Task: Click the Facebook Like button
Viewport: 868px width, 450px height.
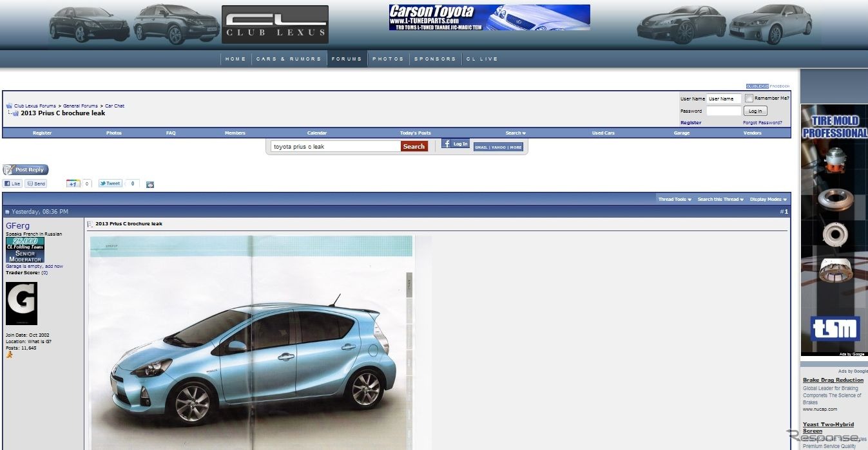Action: tap(12, 183)
